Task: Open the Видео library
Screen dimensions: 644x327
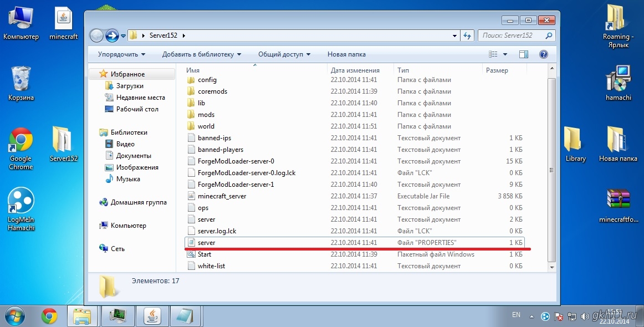Action: click(x=125, y=144)
